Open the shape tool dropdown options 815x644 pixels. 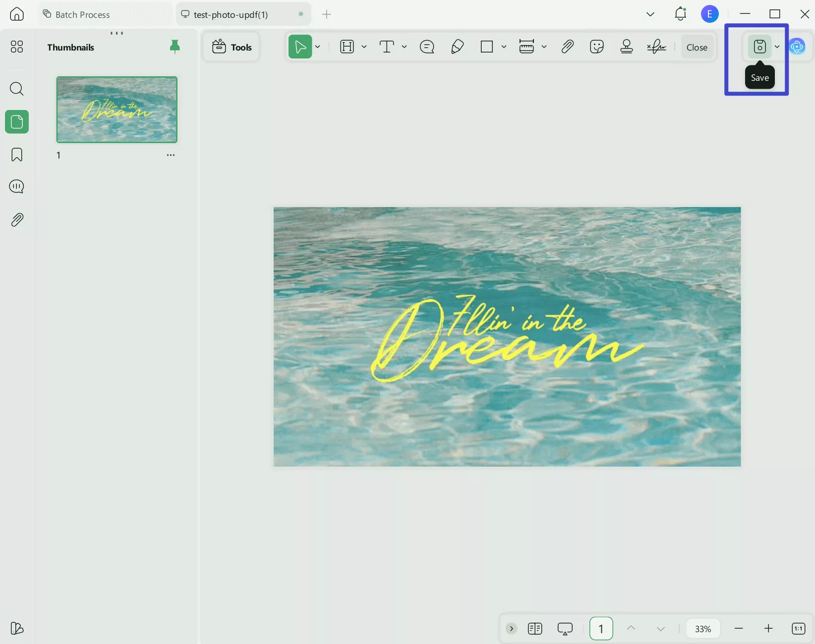[504, 47]
